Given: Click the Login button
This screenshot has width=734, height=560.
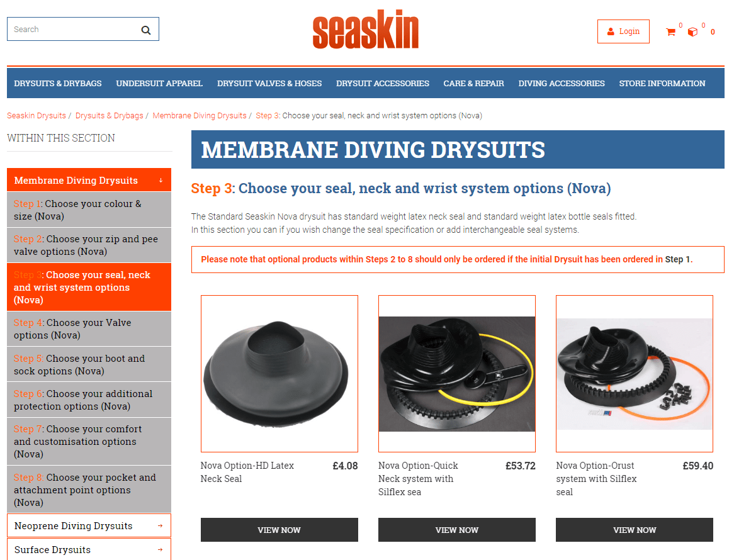Looking at the screenshot, I should [623, 31].
